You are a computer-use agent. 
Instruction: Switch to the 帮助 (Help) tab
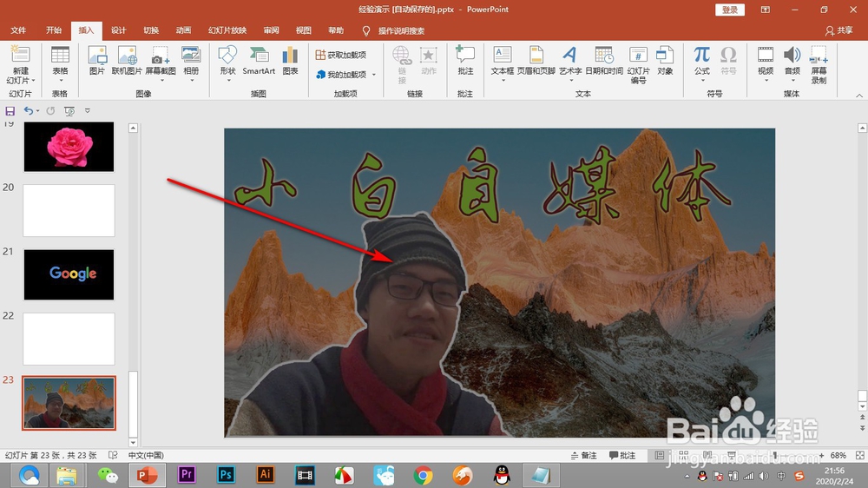point(336,30)
